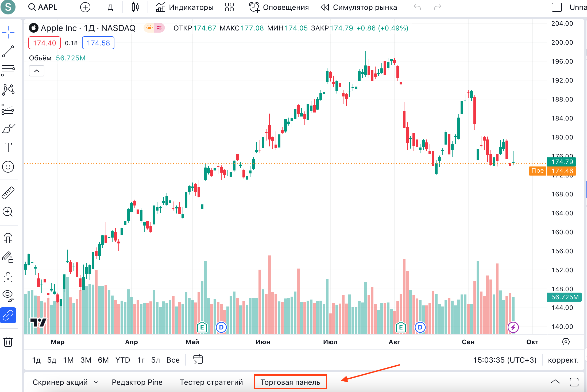
Task: Open the chart layout selector square
Action: 557,7
